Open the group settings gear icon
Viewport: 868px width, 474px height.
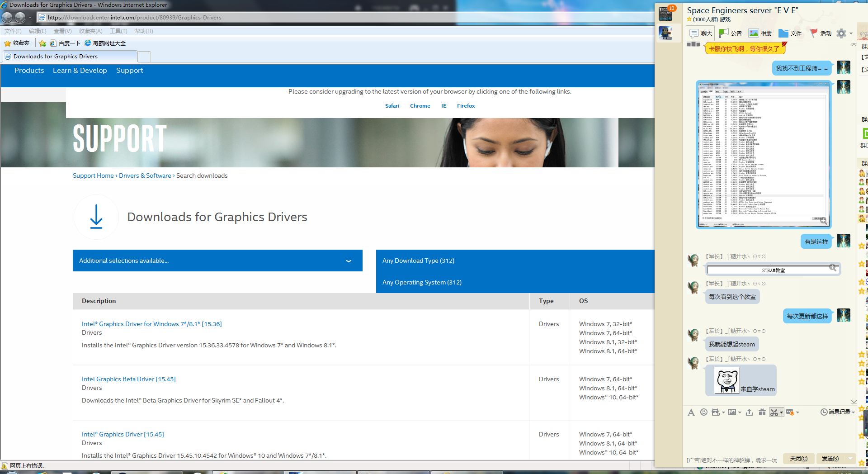click(x=841, y=33)
